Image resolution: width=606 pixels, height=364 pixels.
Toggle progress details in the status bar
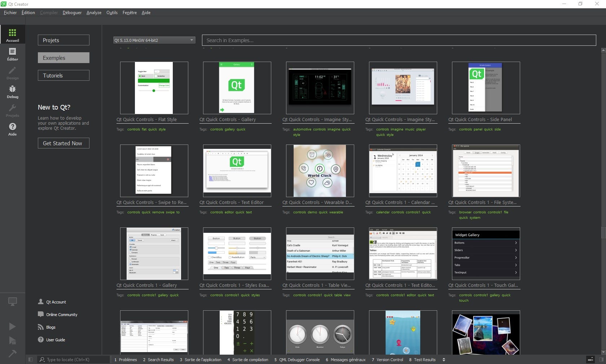pos(590,359)
